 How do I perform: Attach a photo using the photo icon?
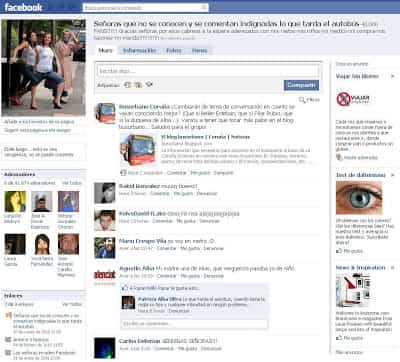tap(127, 85)
